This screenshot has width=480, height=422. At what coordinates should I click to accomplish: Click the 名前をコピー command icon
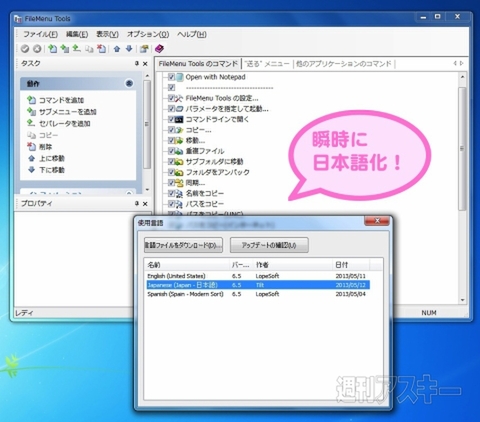pos(180,193)
